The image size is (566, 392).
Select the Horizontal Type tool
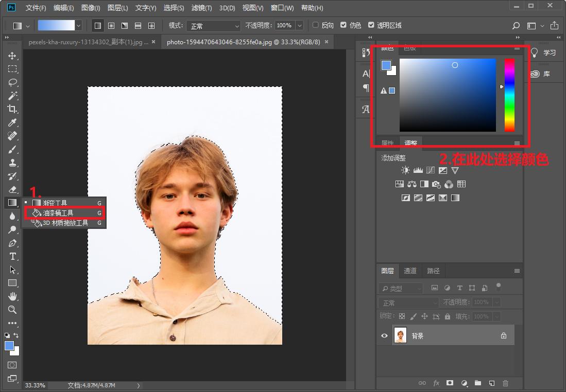click(x=12, y=256)
